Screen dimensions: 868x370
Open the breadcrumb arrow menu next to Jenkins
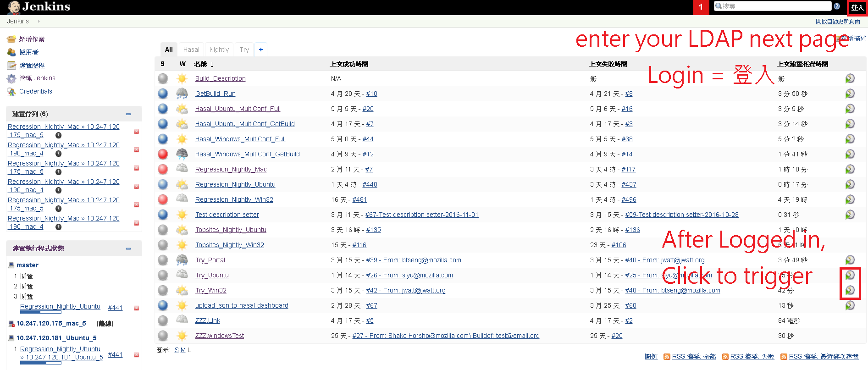[x=39, y=21]
